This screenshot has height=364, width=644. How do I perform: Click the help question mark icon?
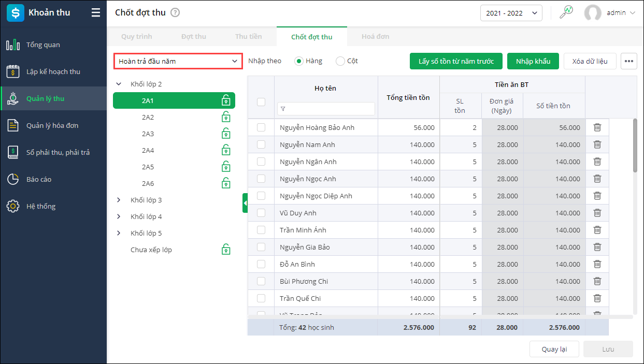pos(175,12)
